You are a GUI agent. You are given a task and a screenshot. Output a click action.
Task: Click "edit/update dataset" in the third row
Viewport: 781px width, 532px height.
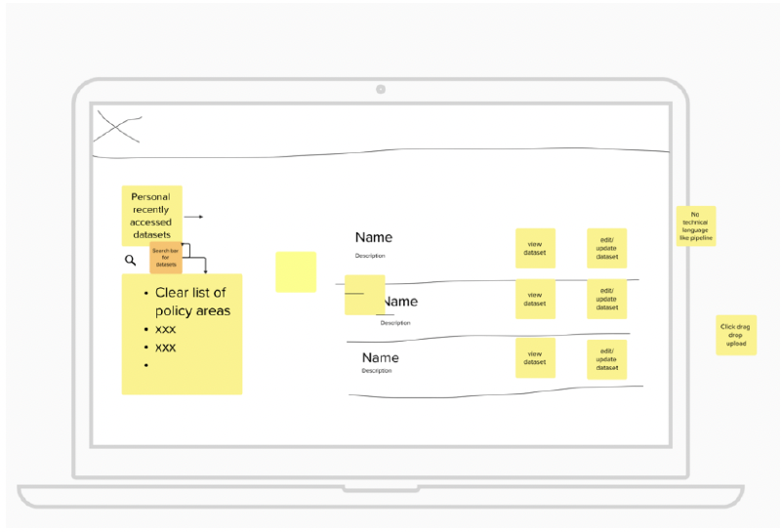606,359
